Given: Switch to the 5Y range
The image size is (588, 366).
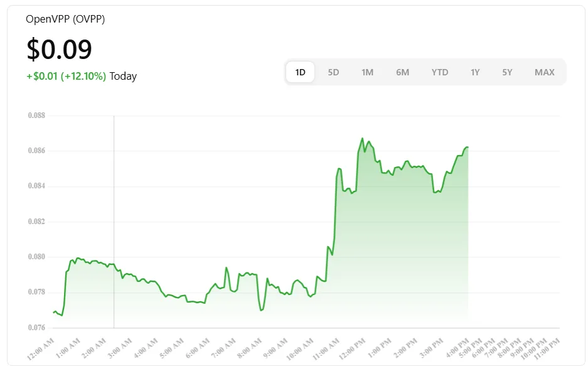Looking at the screenshot, I should [x=507, y=72].
